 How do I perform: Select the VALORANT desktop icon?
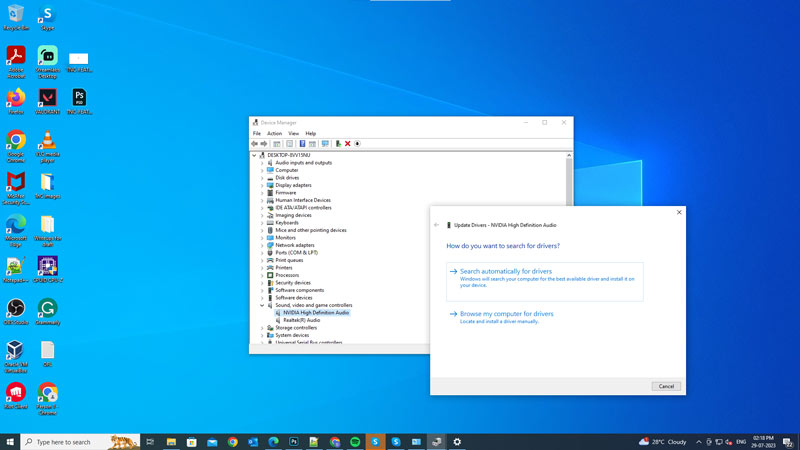[47, 101]
